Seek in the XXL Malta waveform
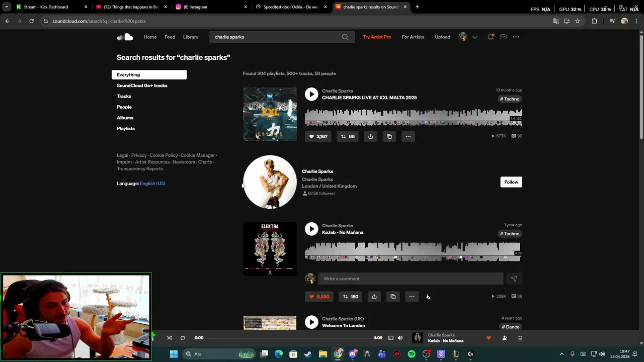The width and height of the screenshot is (644, 362). (413, 118)
